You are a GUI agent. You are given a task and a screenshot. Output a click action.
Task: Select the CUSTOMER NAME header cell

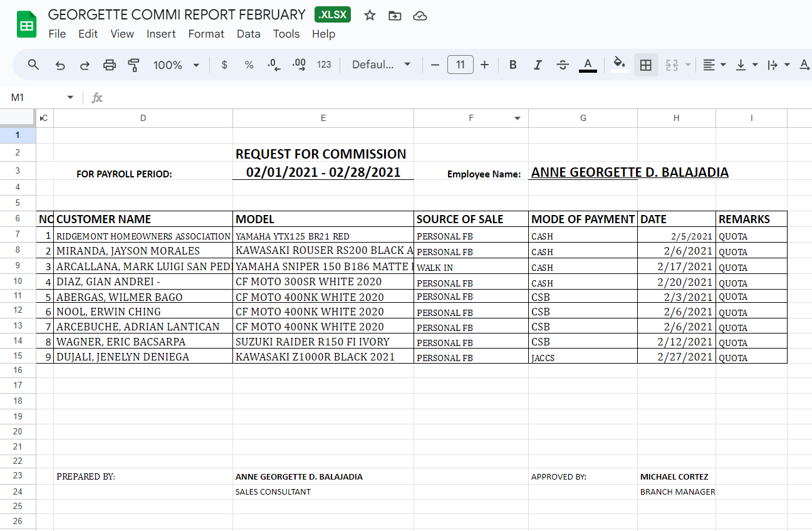(143, 219)
